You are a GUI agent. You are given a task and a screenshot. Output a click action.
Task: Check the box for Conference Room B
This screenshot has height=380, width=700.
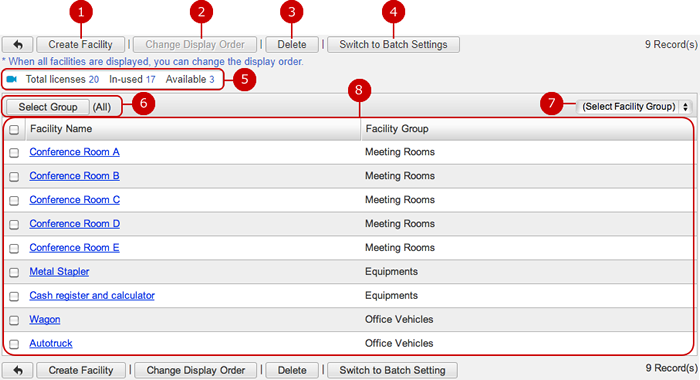(x=14, y=176)
